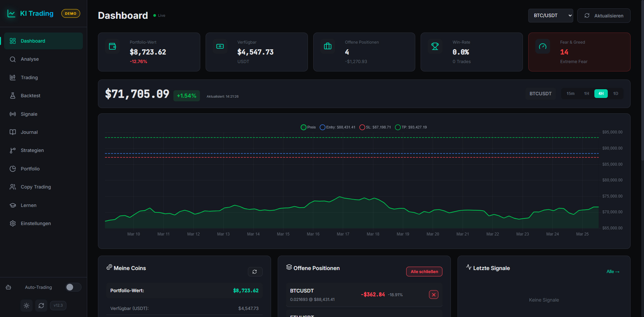The width and height of the screenshot is (644, 317).
Task: Open the BTC/USDT pair dropdown
Action: [x=550, y=16]
